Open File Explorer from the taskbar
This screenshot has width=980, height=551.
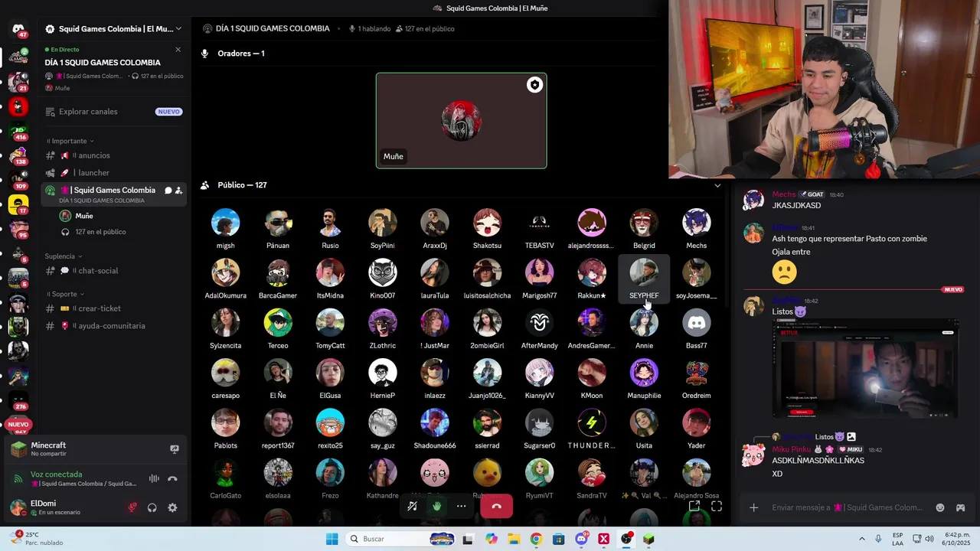pos(514,539)
